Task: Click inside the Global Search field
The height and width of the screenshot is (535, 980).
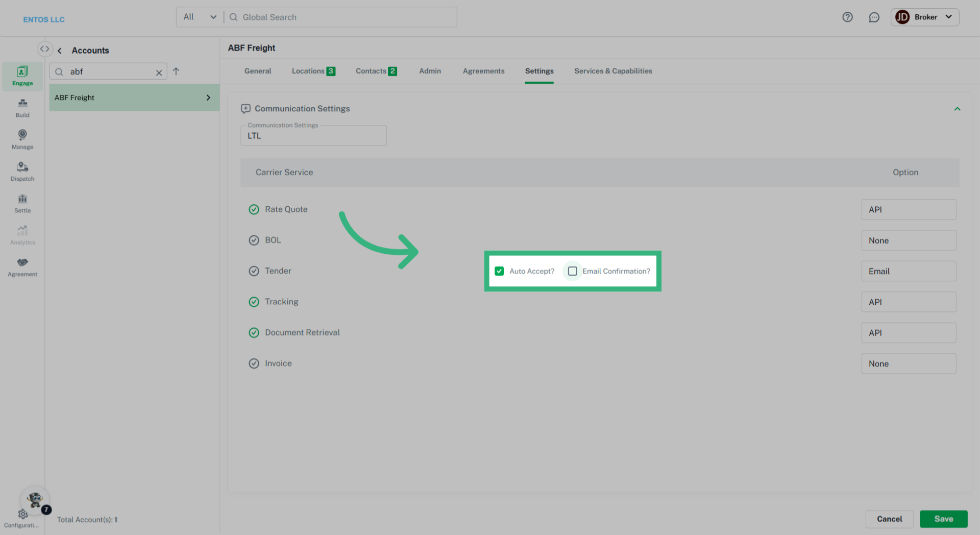Action: (337, 17)
